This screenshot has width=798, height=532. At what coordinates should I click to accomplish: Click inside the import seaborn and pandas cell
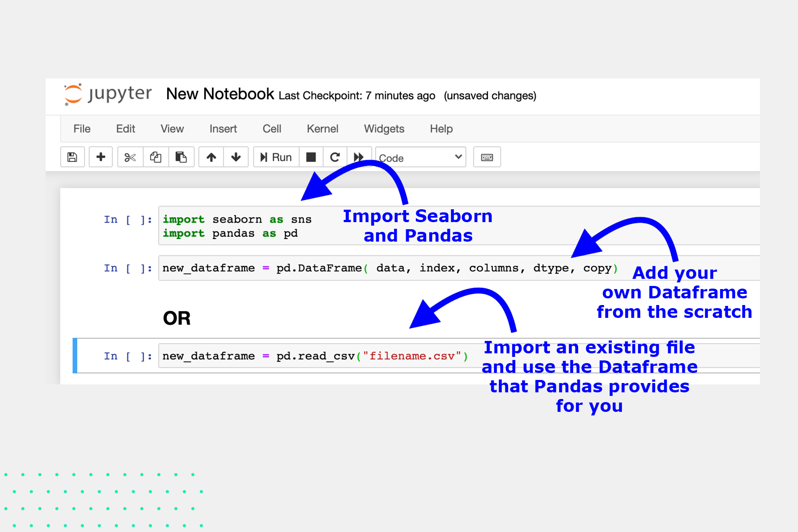(459, 226)
